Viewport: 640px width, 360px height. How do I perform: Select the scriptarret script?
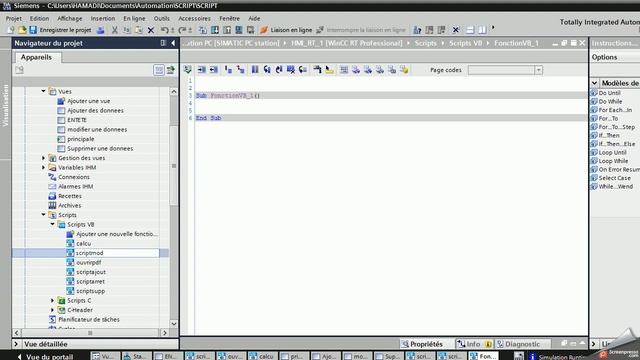click(90, 282)
